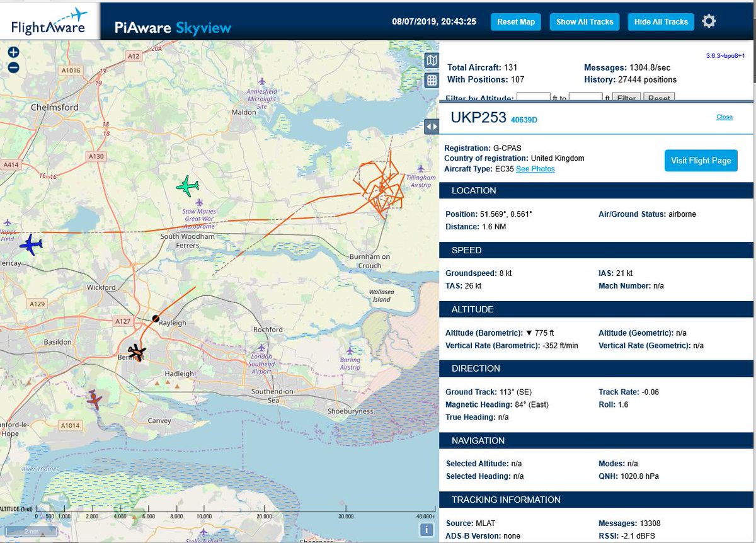This screenshot has height=543, width=756.
Task: Open the See Photos link
Action: point(535,169)
